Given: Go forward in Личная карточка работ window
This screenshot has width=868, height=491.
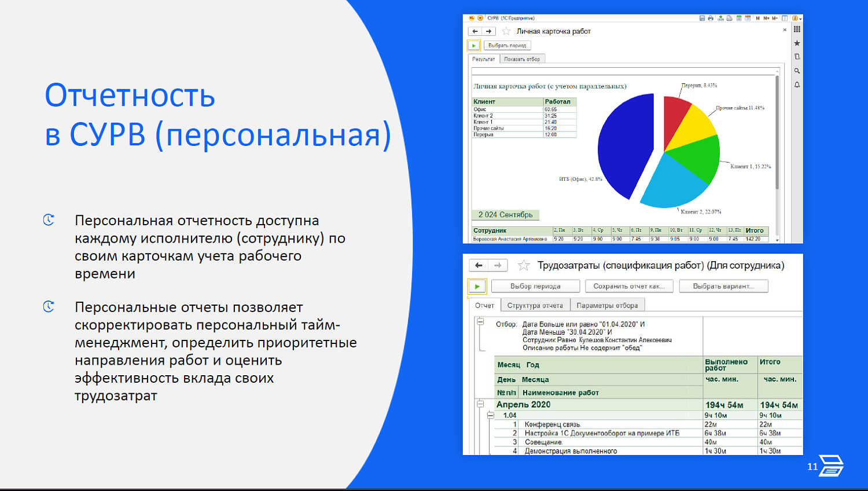Looking at the screenshot, I should click(x=489, y=31).
